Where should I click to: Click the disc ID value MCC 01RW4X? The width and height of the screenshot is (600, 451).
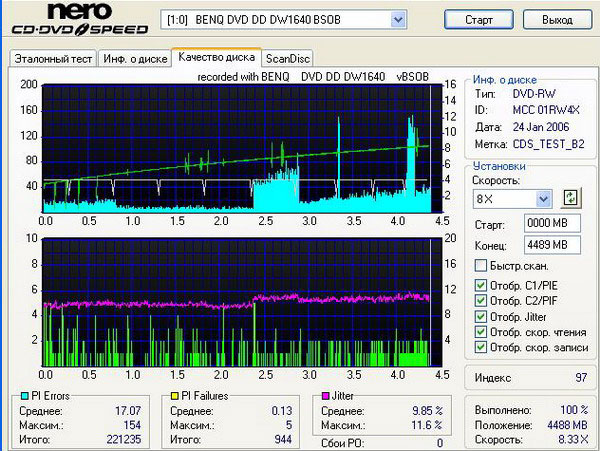pos(546,110)
